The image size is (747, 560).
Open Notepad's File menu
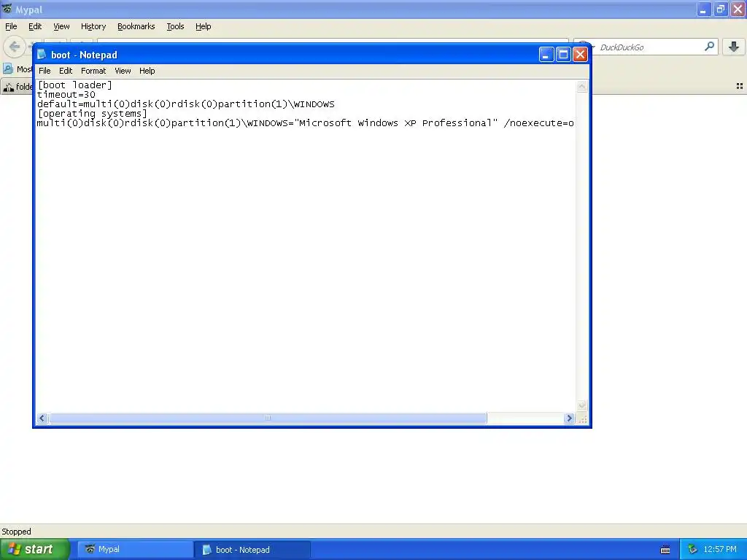point(44,71)
